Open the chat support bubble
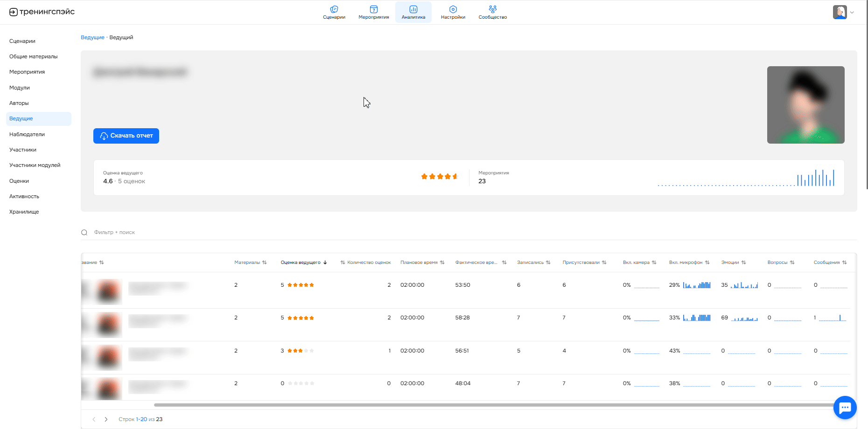The image size is (868, 429). click(845, 408)
